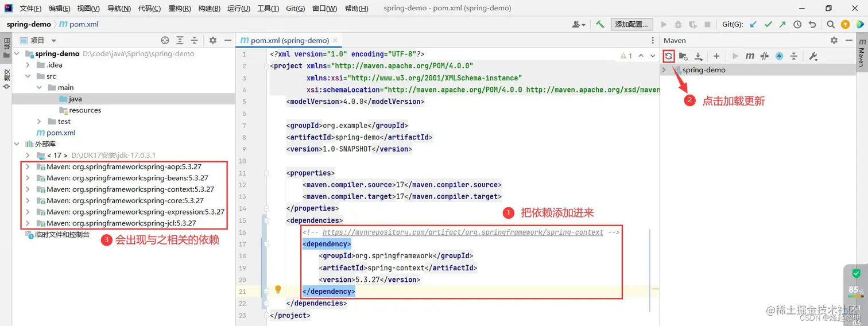Collapse the src folder
The image size is (868, 326).
click(28, 76)
